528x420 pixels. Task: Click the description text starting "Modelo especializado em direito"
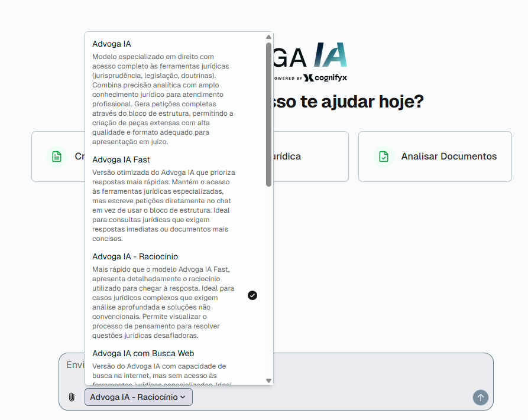163,99
